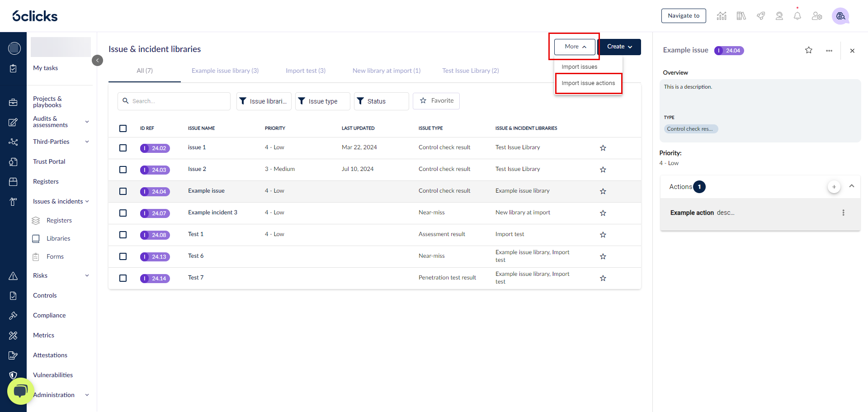
Task: Click the Projects briefcase sidebar icon
Action: pos(13,102)
